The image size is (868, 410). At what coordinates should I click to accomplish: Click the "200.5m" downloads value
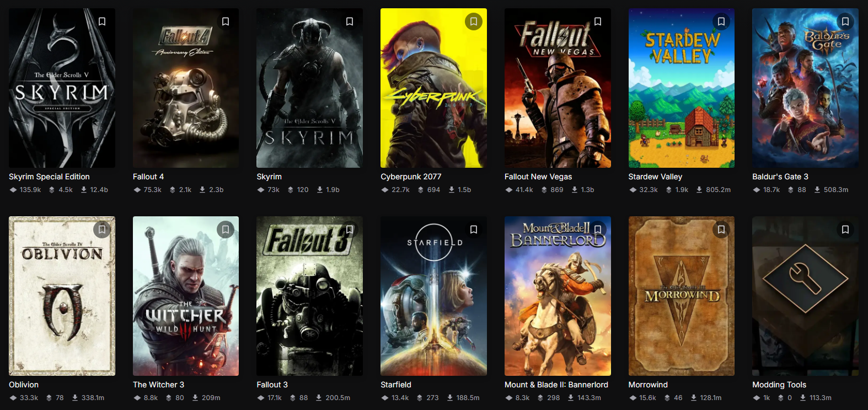click(x=338, y=398)
